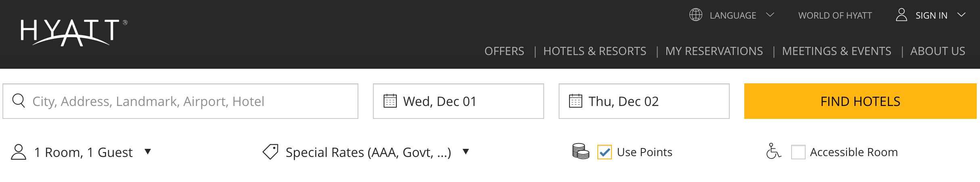
Task: Click the search magnifier icon
Action: click(x=19, y=100)
